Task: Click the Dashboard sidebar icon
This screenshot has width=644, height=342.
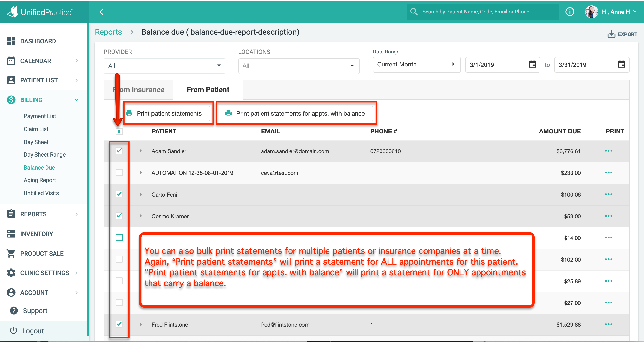Action: pyautogui.click(x=11, y=41)
